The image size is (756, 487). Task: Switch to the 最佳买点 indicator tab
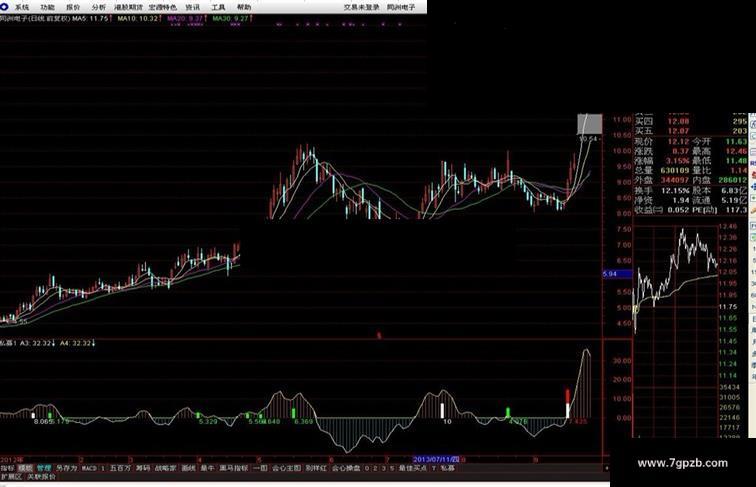413,468
